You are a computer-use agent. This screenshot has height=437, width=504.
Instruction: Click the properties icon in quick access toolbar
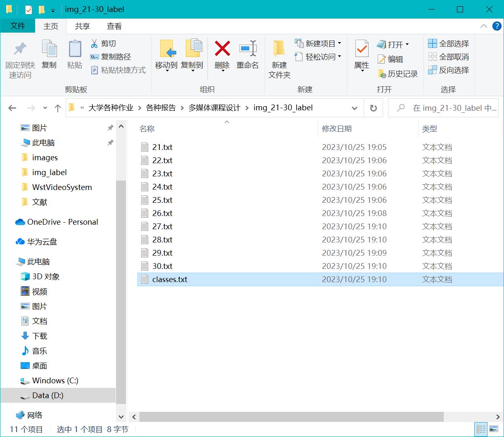pyautogui.click(x=28, y=9)
